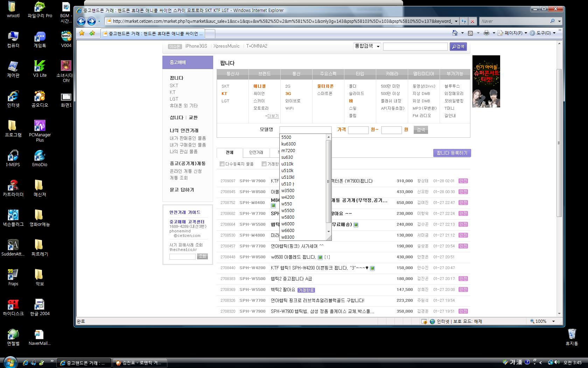The height and width of the screenshot is (368, 588).
Task: Open the Print button dropdown arrow
Action: pyautogui.click(x=493, y=33)
